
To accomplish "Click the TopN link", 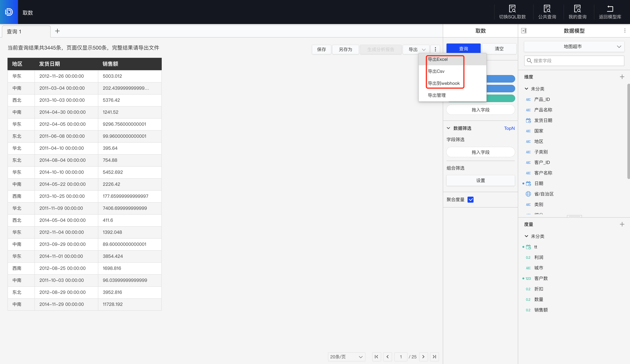I will (x=509, y=128).
